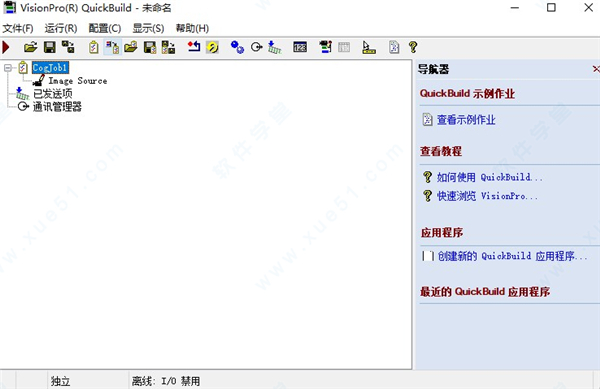Open the 如何使用 QuickBuild... tutorial link
This screenshot has width=600, height=389.
(490, 177)
